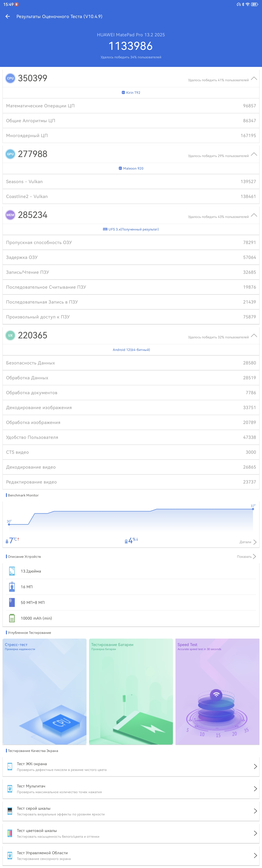Image resolution: width=262 pixels, height=868 pixels.
Task: Tap the HUAWEI MatePad Pro 13.2 2025 title
Action: (131, 35)
